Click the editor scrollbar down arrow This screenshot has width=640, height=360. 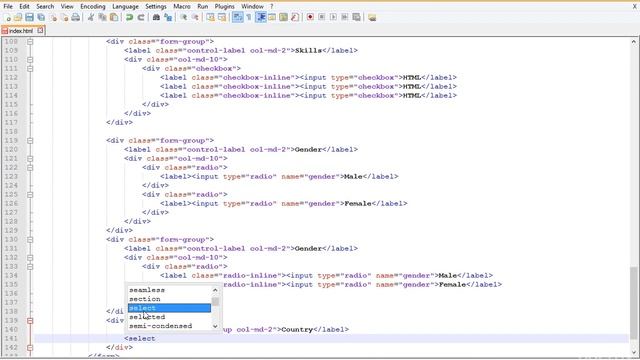pyautogui.click(x=633, y=352)
